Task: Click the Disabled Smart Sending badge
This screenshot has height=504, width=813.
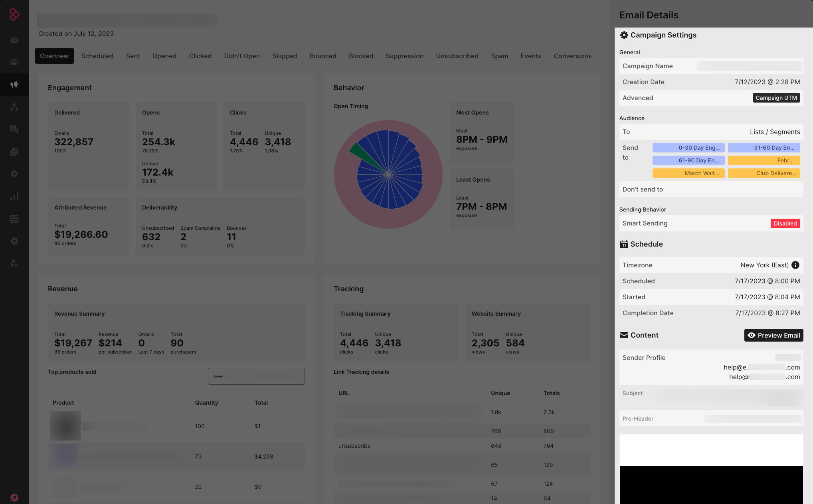Action: [x=785, y=223]
